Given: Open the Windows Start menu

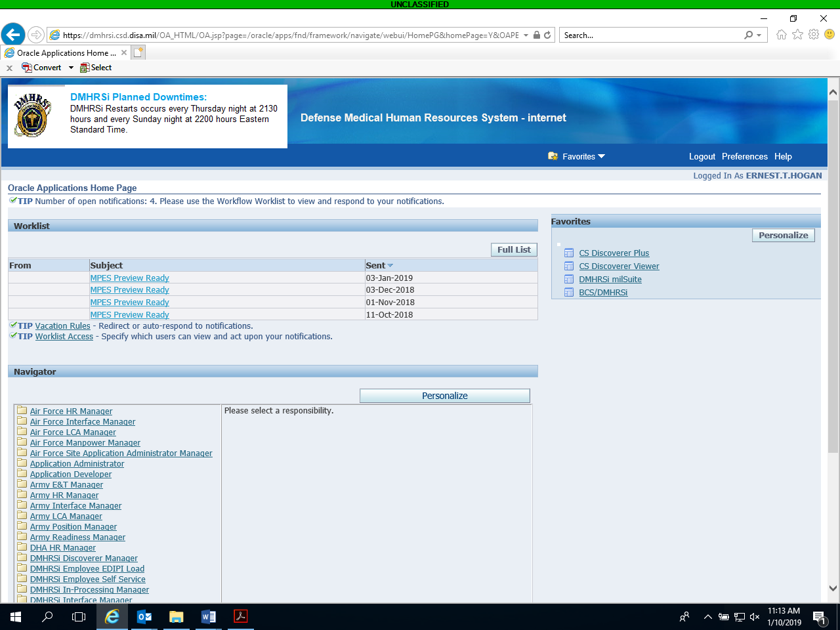Looking at the screenshot, I should (16, 617).
